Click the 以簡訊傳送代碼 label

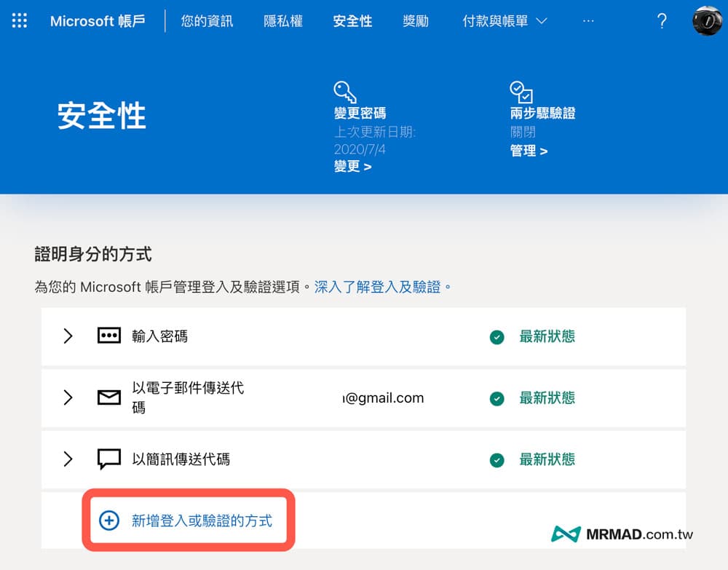(181, 459)
